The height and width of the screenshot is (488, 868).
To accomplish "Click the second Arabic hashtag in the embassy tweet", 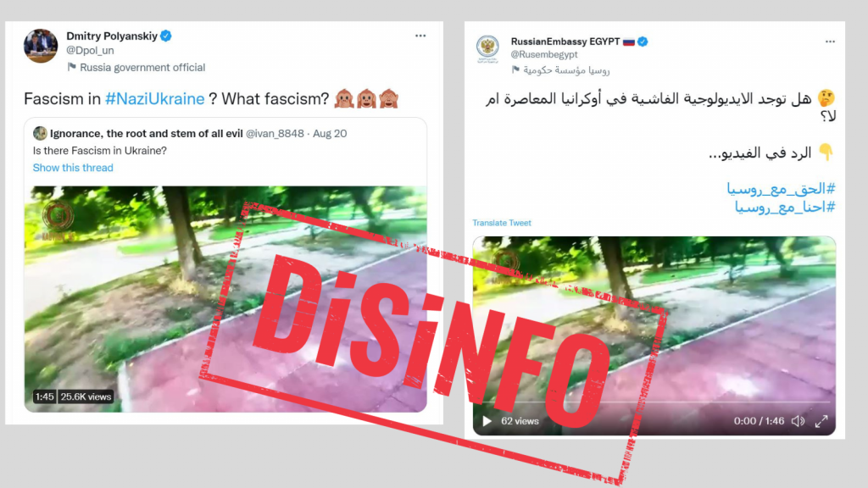I will click(x=785, y=207).
